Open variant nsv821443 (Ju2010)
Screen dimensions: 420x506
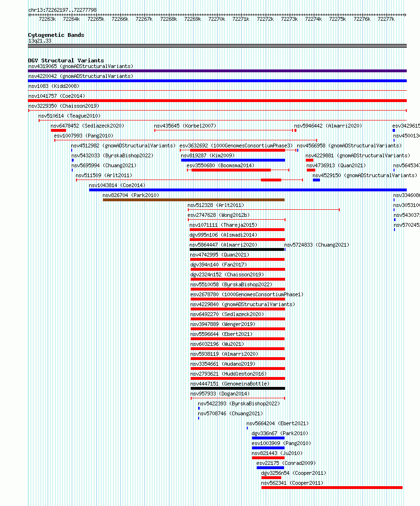[277, 454]
